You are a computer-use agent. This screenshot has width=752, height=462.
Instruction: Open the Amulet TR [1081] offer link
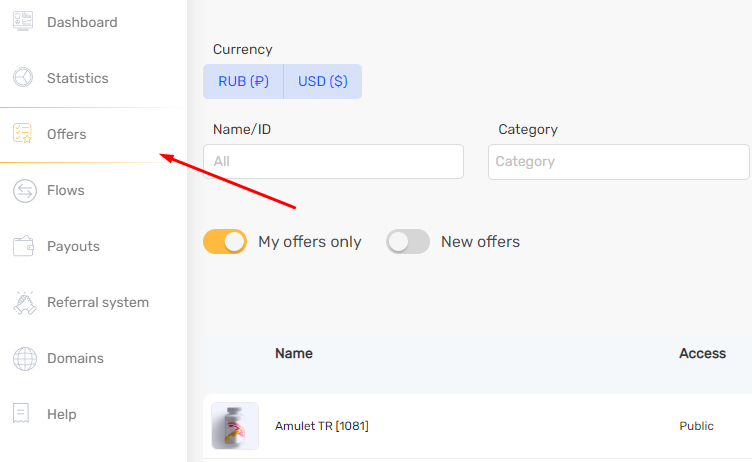pyautogui.click(x=322, y=426)
